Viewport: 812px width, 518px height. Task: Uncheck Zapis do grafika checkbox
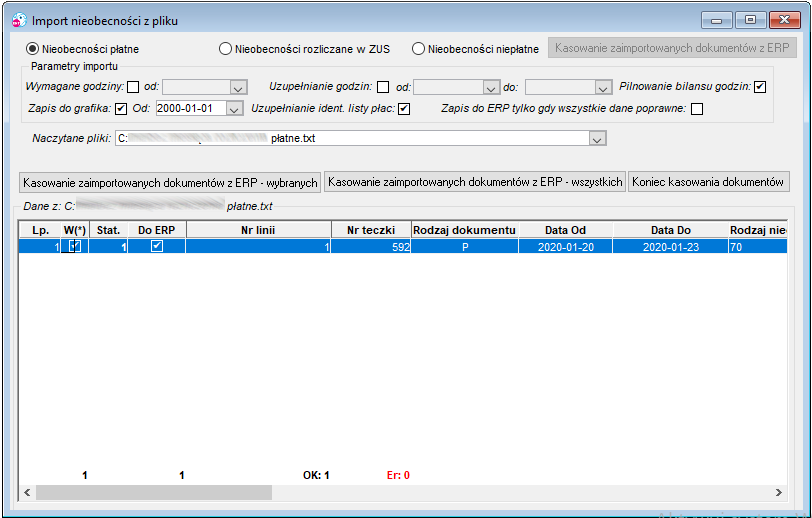point(121,109)
